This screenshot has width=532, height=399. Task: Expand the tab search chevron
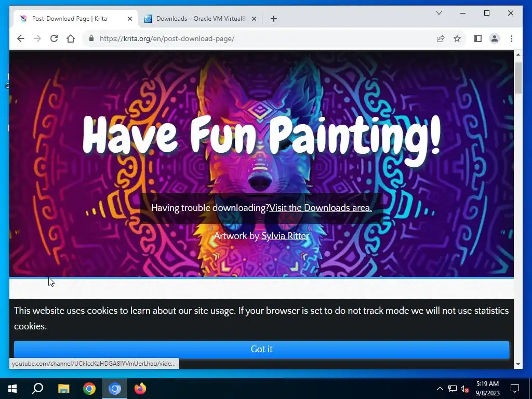438,13
